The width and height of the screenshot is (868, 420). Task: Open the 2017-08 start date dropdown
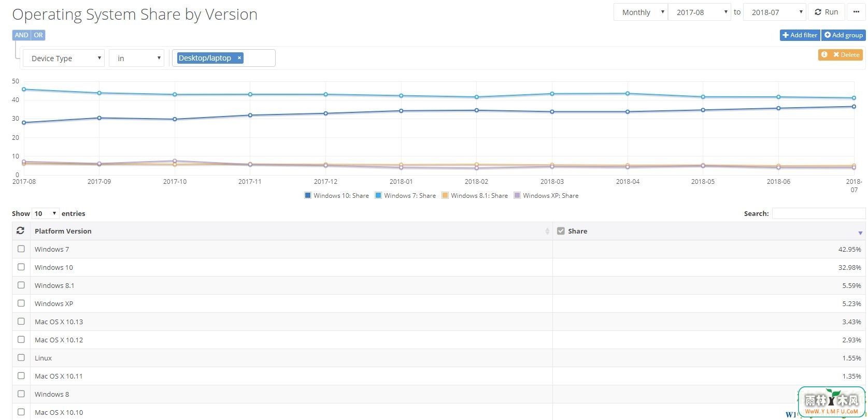click(x=699, y=12)
